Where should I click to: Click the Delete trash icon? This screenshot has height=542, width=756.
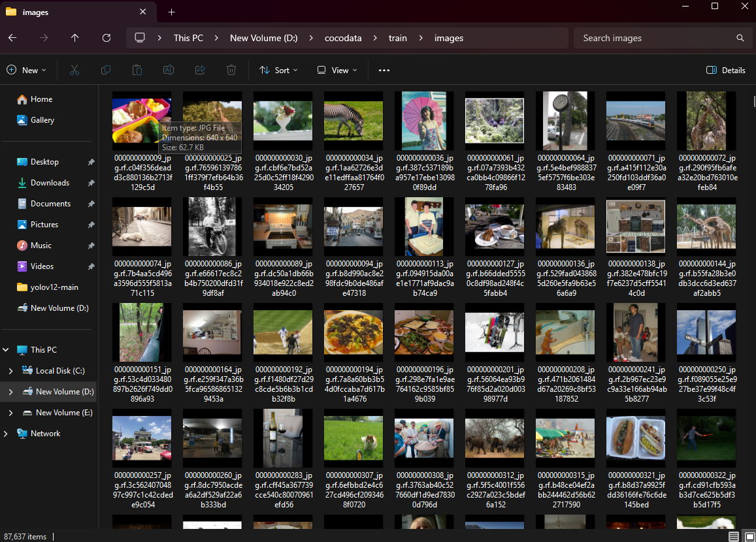coord(231,70)
